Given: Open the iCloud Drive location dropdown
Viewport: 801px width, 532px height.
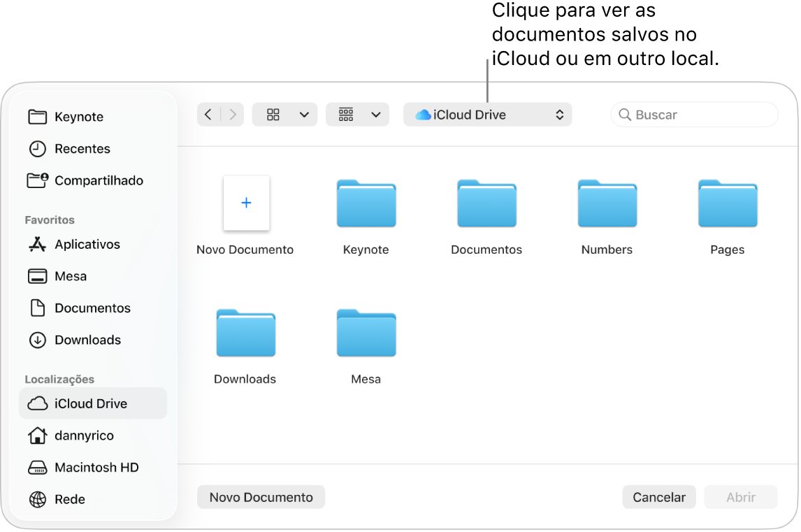Looking at the screenshot, I should [487, 114].
